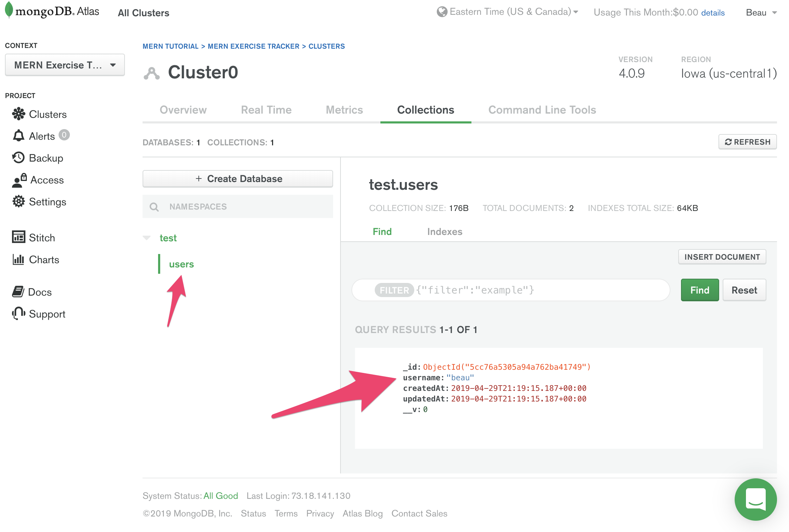Screen dimensions: 789x532
Task: Collapse the test database tree
Action: coord(147,238)
